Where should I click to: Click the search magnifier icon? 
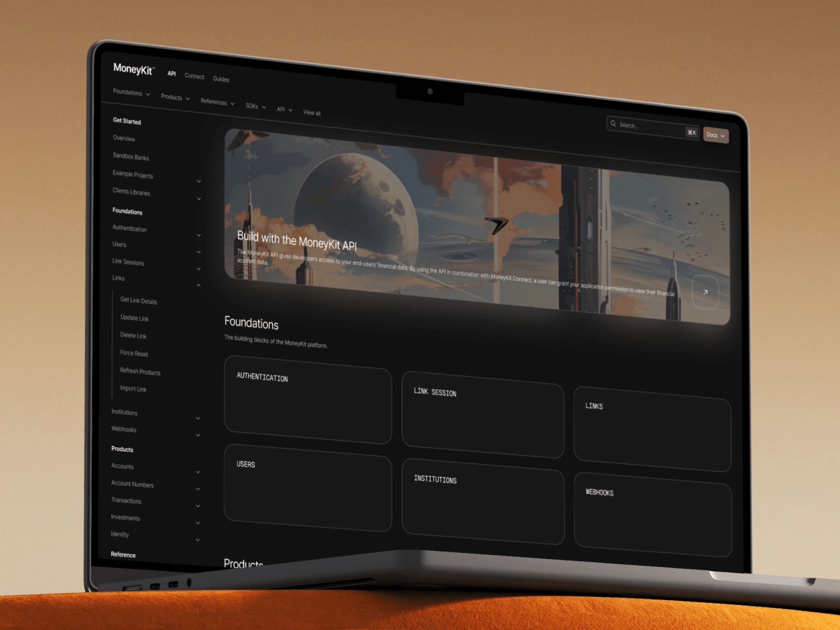[613, 123]
